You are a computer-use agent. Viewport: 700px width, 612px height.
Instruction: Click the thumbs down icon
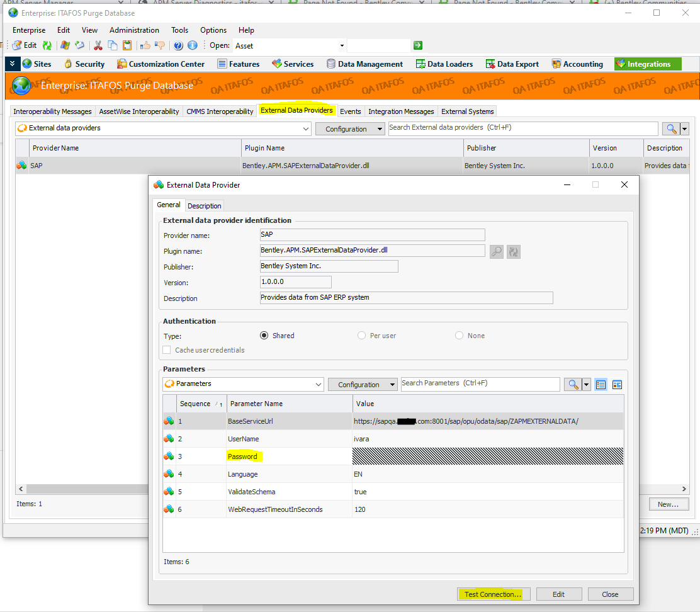click(160, 45)
